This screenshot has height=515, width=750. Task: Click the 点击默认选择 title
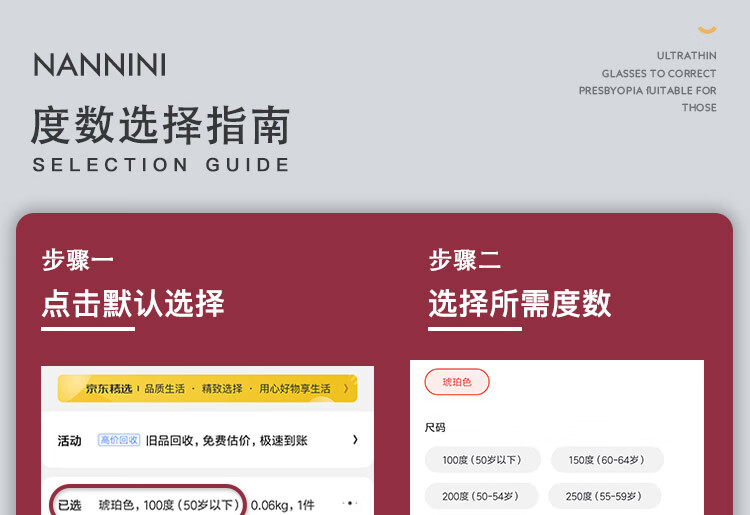click(x=133, y=303)
